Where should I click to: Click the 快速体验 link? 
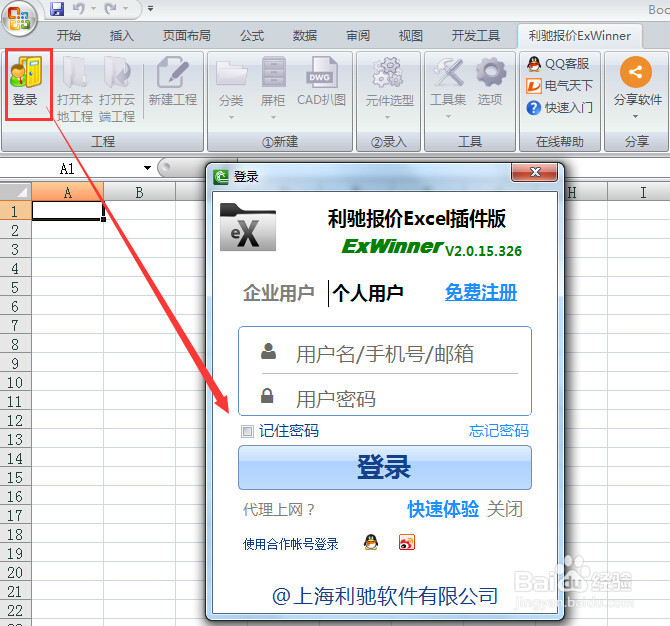pyautogui.click(x=443, y=509)
